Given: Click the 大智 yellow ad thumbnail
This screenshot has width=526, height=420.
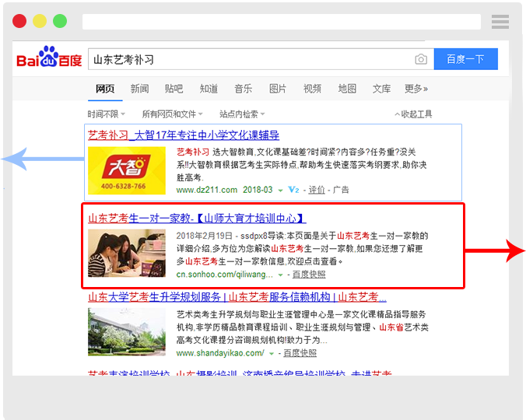Looking at the screenshot, I should [127, 170].
